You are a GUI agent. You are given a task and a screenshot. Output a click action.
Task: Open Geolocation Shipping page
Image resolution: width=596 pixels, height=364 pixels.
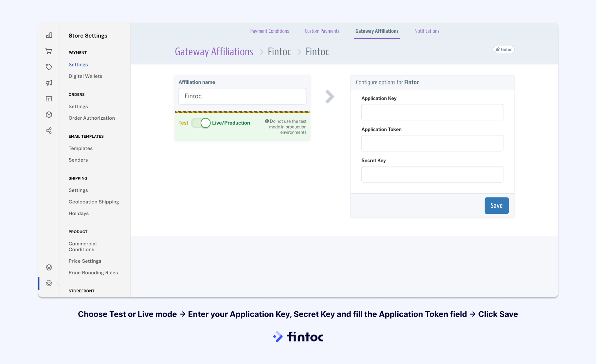tap(94, 202)
